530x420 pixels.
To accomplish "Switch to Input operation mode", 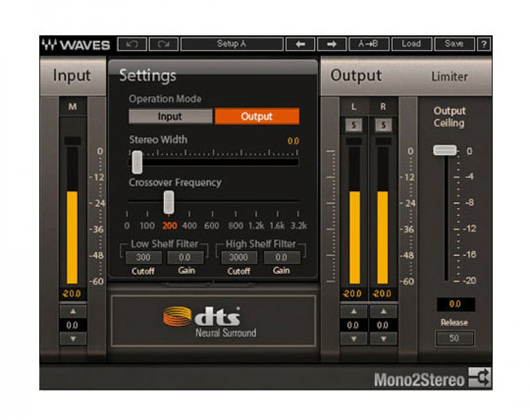I will click(x=170, y=117).
